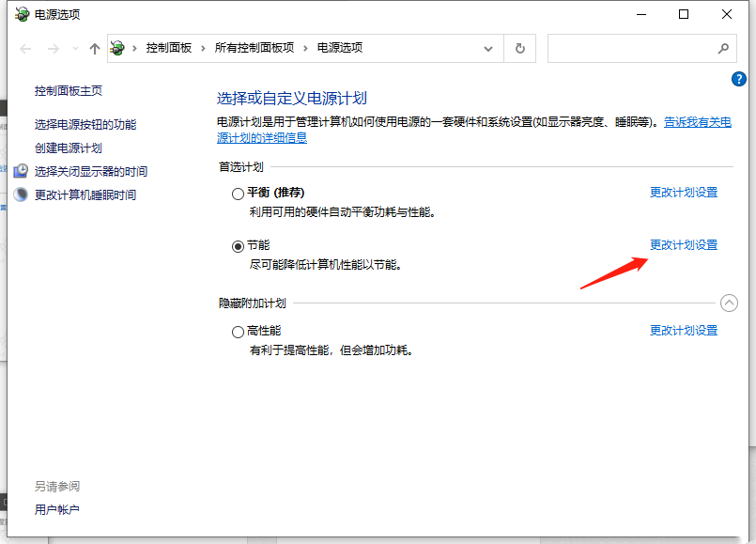Screen dimensions: 756x544
Task: Click the search magnifier icon
Action: [723, 48]
